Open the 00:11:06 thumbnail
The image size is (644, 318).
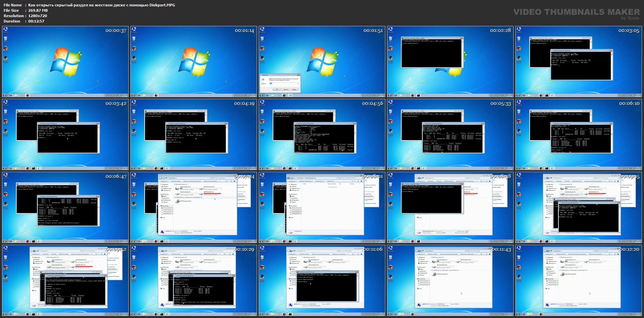coord(322,281)
